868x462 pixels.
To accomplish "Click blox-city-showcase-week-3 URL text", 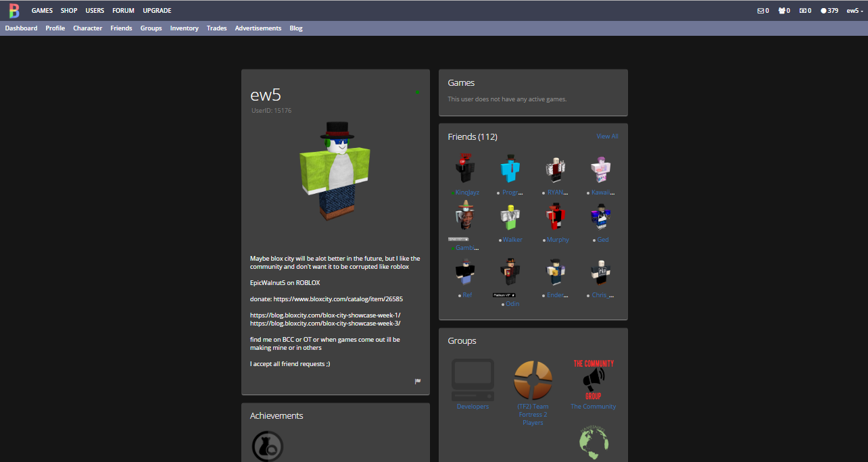I will click(325, 324).
